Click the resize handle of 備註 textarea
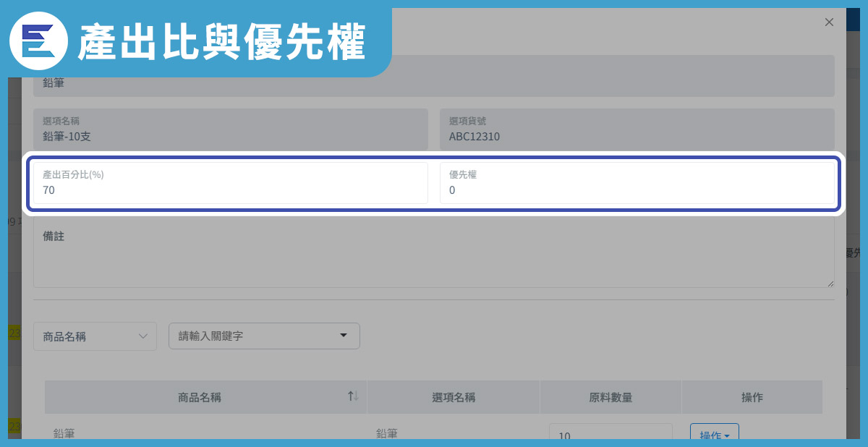This screenshot has width=868, height=447. 830,284
